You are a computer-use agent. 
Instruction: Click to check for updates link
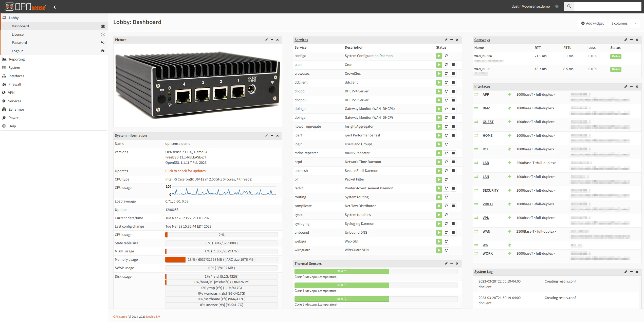pos(186,171)
